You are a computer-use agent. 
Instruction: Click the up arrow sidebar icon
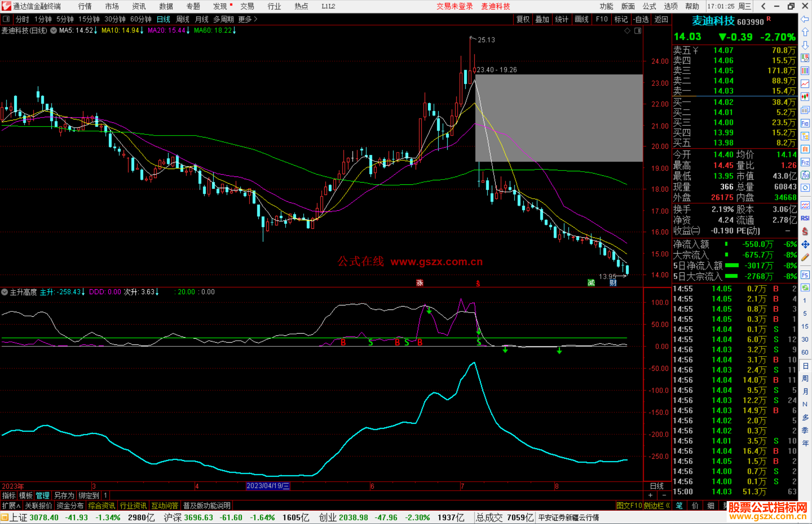pyautogui.click(x=805, y=32)
